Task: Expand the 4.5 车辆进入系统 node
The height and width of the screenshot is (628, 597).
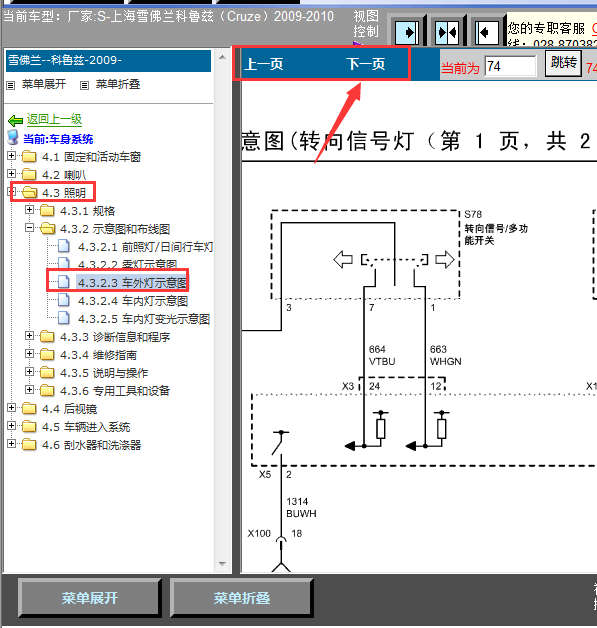Action: [x=11, y=425]
